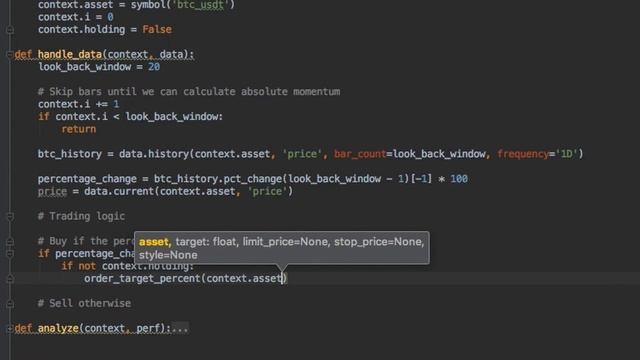640x360 pixels.
Task: Click the '# Trading logic' comment
Action: pyautogui.click(x=81, y=216)
